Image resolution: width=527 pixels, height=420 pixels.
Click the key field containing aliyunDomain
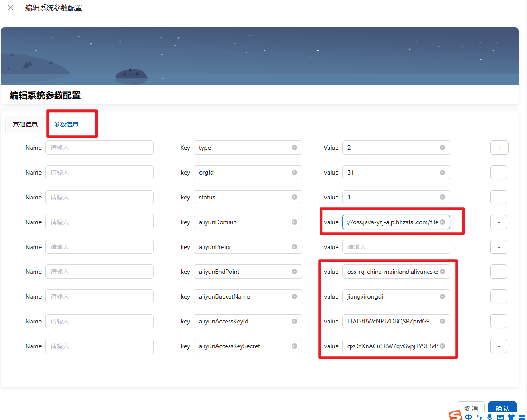(x=248, y=222)
